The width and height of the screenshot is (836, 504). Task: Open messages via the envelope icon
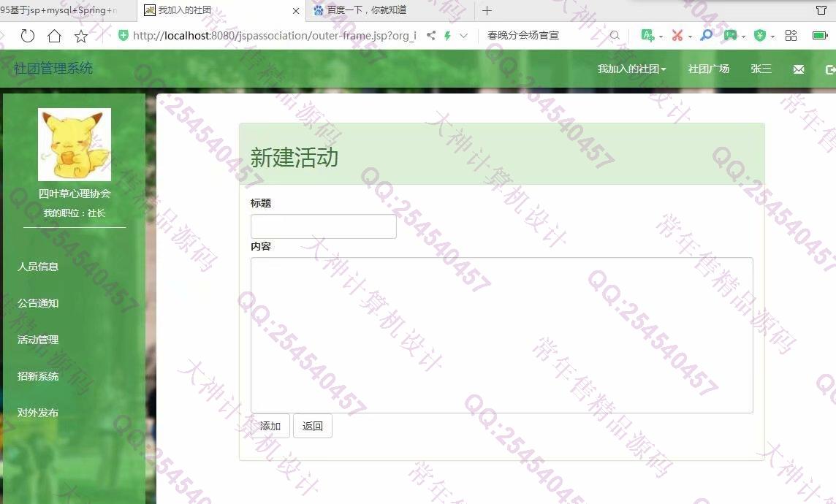(x=799, y=69)
